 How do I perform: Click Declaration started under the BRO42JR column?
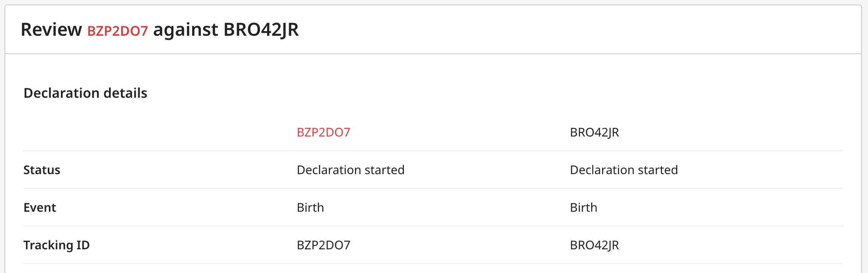click(x=623, y=170)
